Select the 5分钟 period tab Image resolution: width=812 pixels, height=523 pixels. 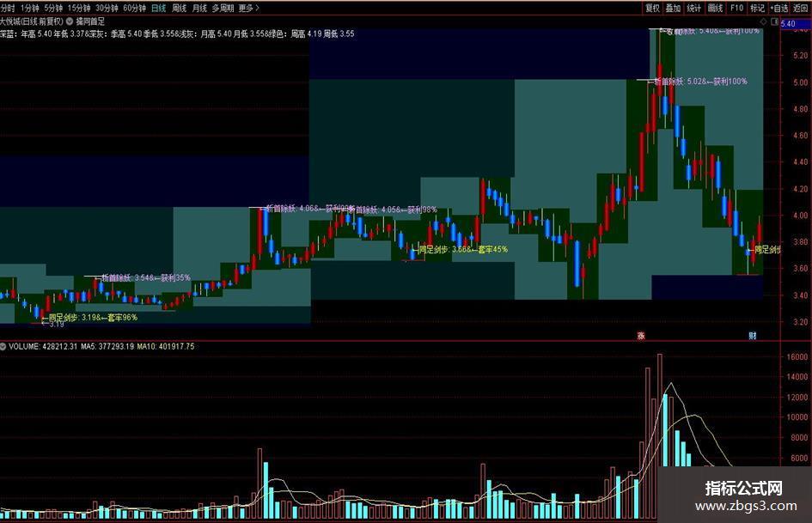pos(53,8)
